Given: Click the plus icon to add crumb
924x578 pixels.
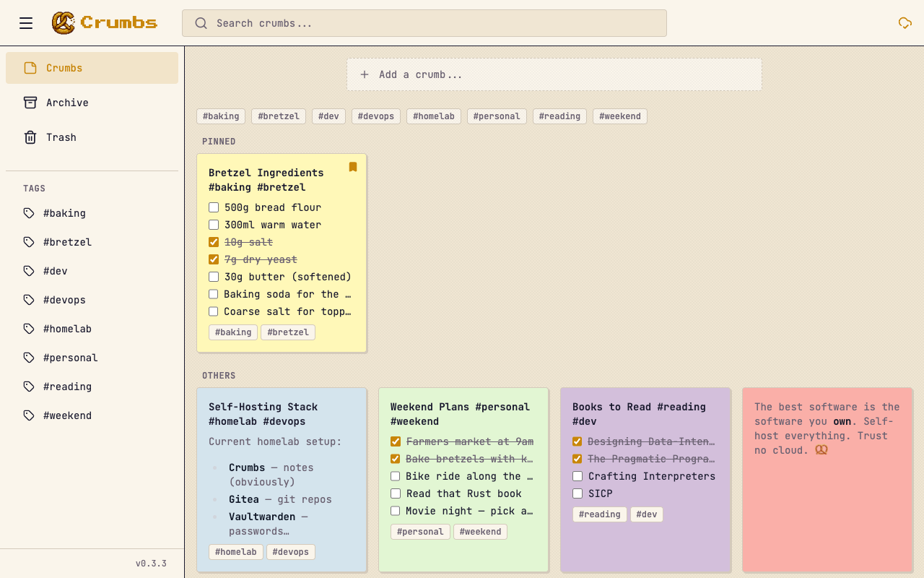Looking at the screenshot, I should pyautogui.click(x=365, y=74).
